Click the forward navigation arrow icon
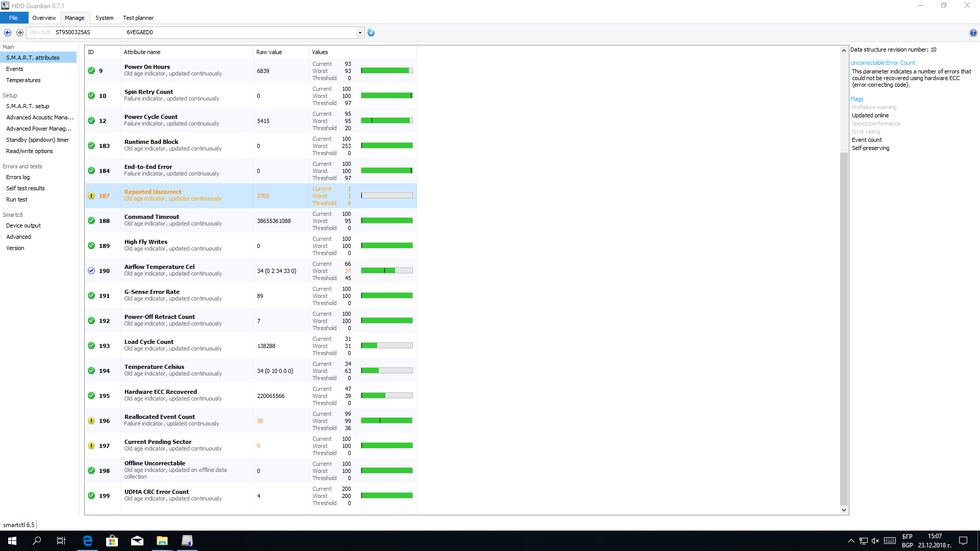 [x=20, y=33]
